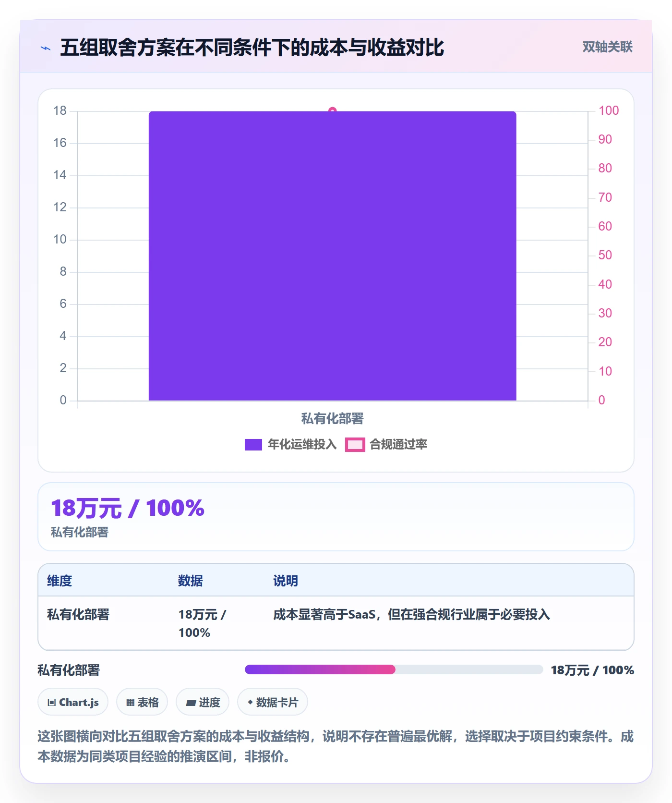This screenshot has height=803, width=672.
Task: Click the 私有化部署 progress row label
Action: 69,670
